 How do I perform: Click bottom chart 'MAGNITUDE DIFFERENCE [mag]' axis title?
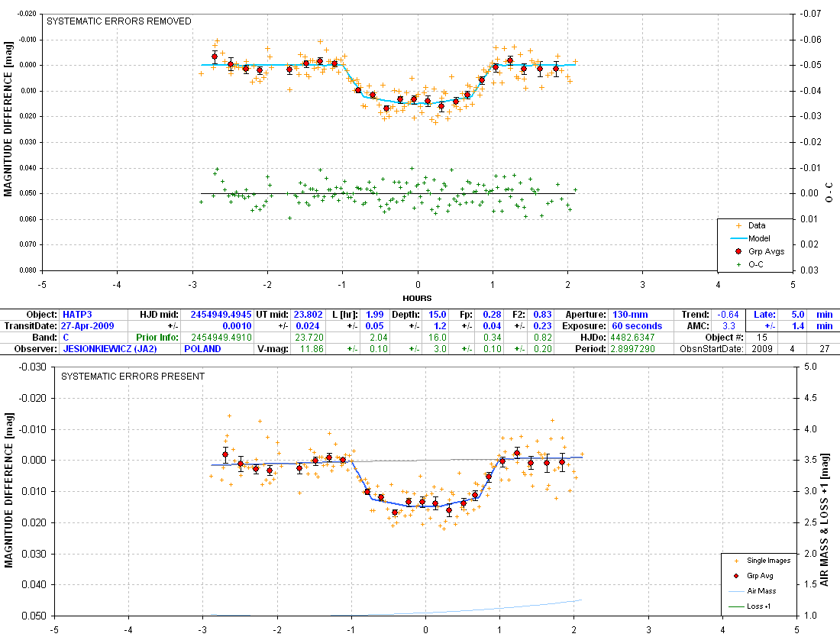click(x=8, y=490)
